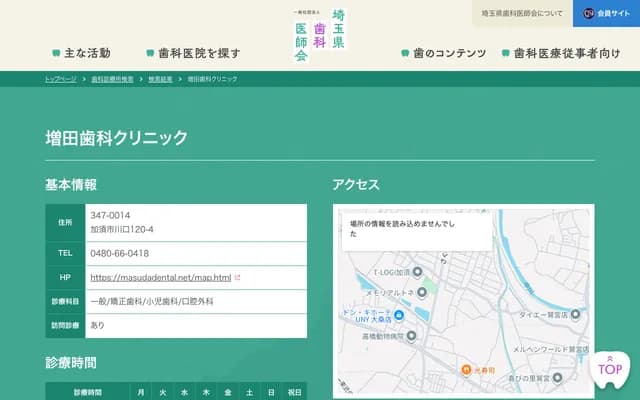Select the 喜びの里鷲宮 map pin
Image resolution: width=640 pixels, height=400 pixels.
[557, 378]
